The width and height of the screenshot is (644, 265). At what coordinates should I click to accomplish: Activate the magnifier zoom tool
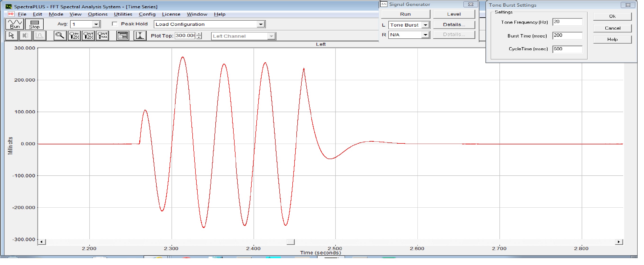(x=60, y=36)
